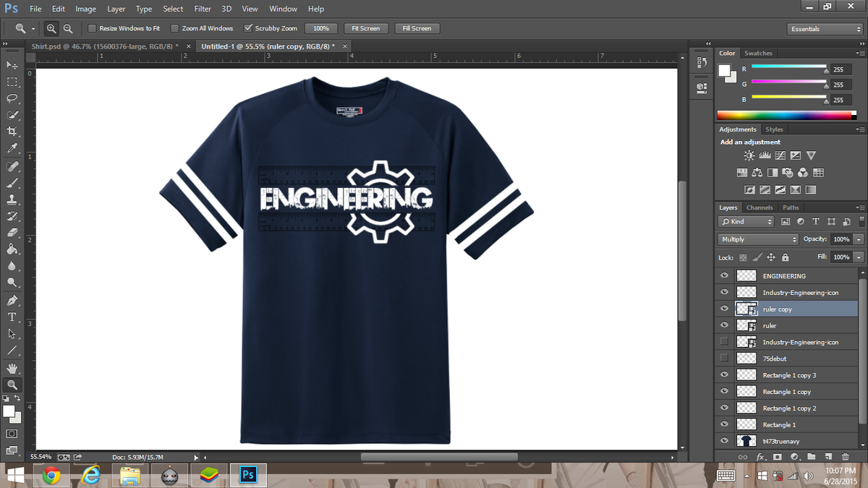Viewport: 868px width, 488px height.
Task: Enable Resize Windows to Fit checkbox
Action: (x=92, y=28)
